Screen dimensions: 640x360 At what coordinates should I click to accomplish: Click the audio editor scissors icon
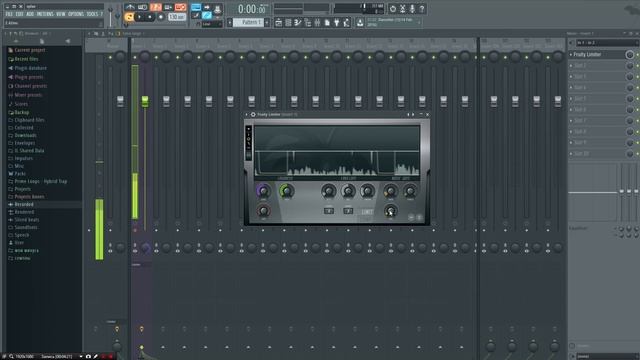click(x=402, y=9)
